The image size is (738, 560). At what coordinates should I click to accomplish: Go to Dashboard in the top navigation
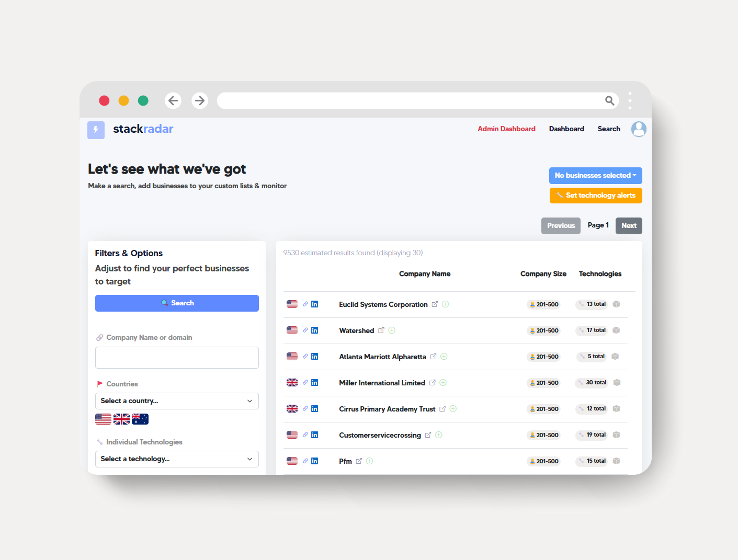pyautogui.click(x=566, y=129)
